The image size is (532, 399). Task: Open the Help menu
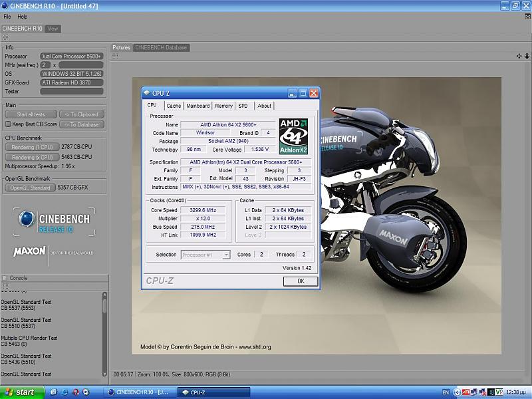(x=23, y=17)
